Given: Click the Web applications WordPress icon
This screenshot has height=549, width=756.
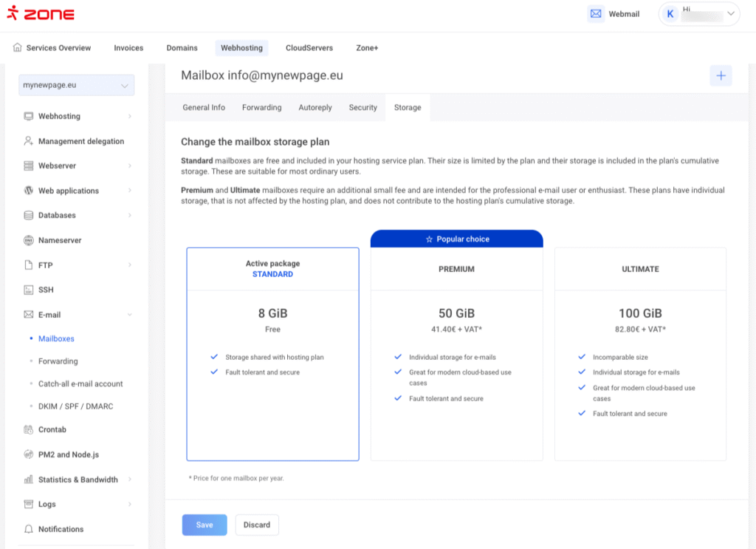Looking at the screenshot, I should [x=29, y=191].
